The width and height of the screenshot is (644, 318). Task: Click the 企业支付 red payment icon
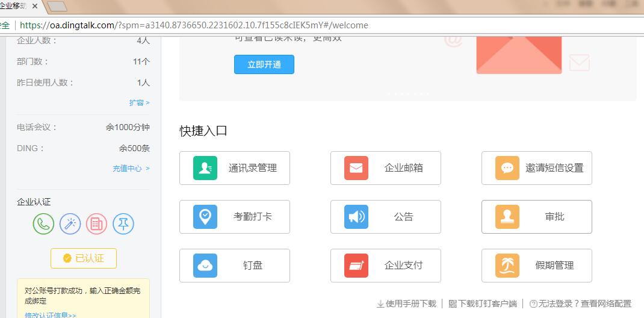tap(356, 266)
